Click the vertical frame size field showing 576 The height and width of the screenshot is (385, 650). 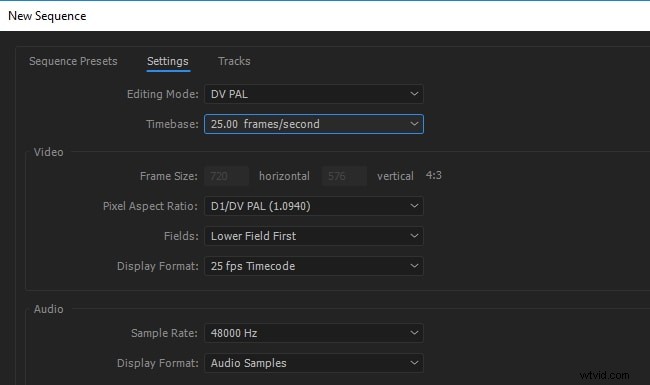(344, 176)
